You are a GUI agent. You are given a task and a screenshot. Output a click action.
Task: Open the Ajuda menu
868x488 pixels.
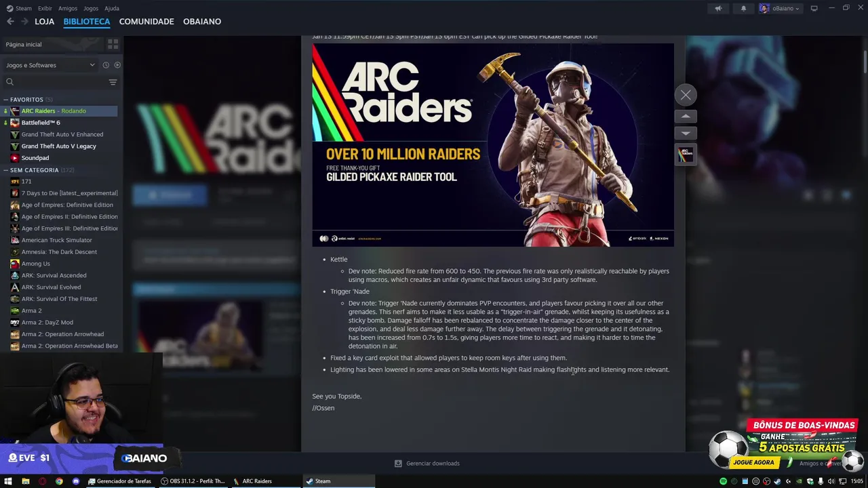click(x=112, y=8)
